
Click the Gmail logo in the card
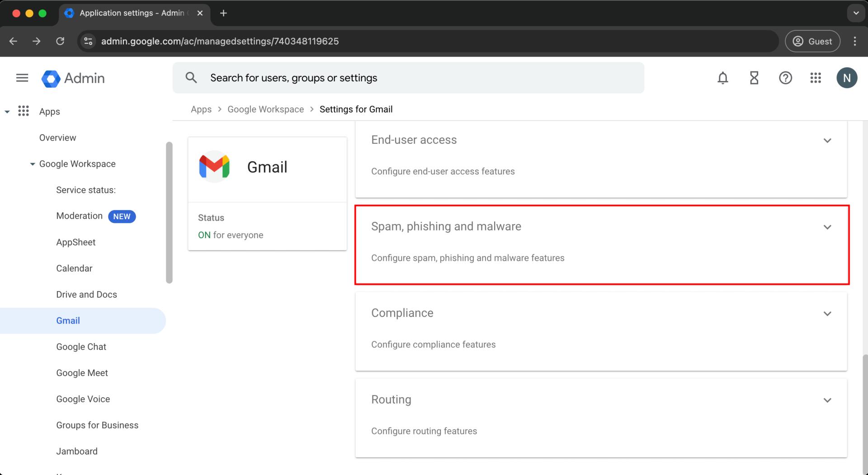coord(214,167)
